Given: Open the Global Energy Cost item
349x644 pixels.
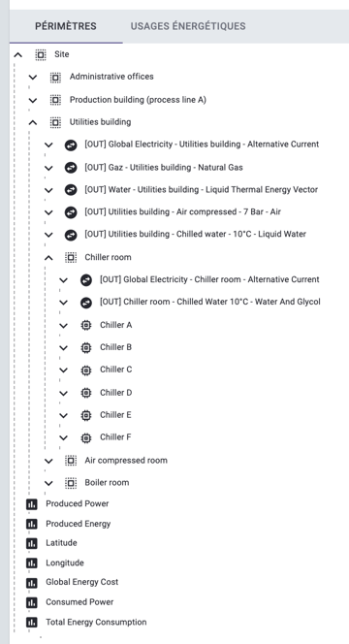Looking at the screenshot, I should (82, 582).
